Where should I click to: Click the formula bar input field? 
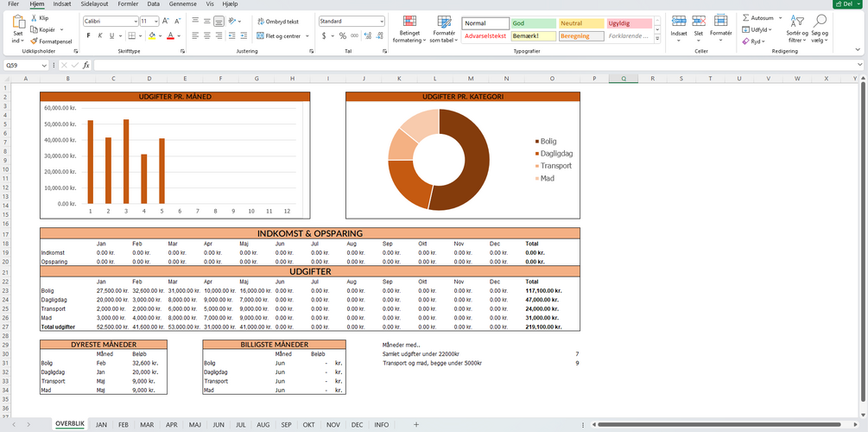pyautogui.click(x=474, y=66)
